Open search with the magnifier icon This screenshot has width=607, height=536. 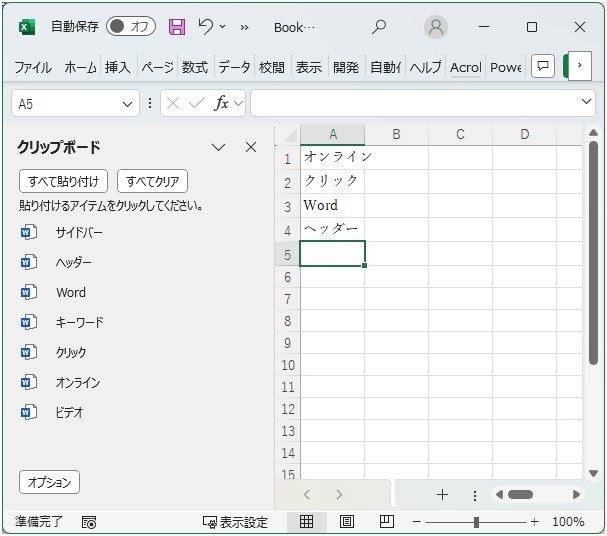pyautogui.click(x=379, y=27)
